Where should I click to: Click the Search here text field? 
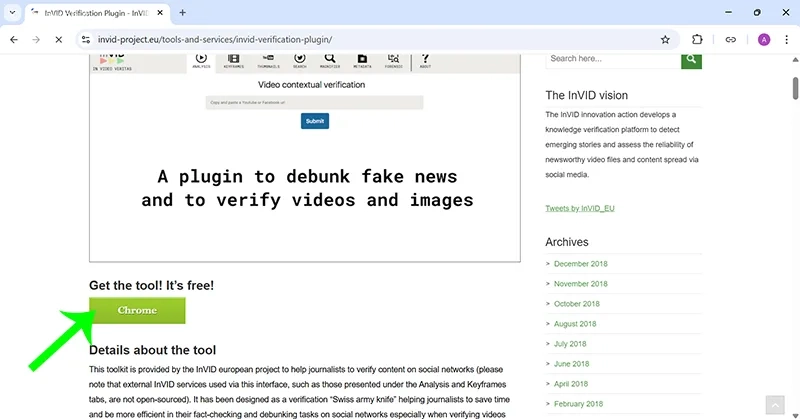pos(612,59)
